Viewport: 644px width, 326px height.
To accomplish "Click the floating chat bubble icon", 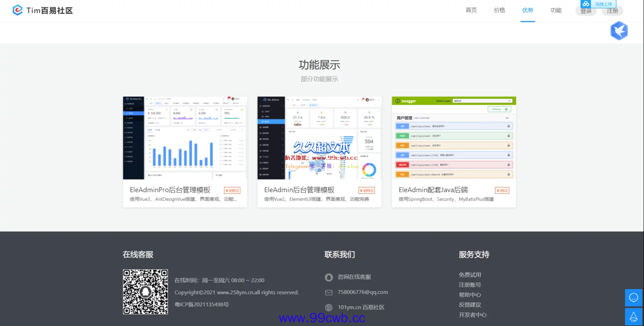I will [634, 298].
